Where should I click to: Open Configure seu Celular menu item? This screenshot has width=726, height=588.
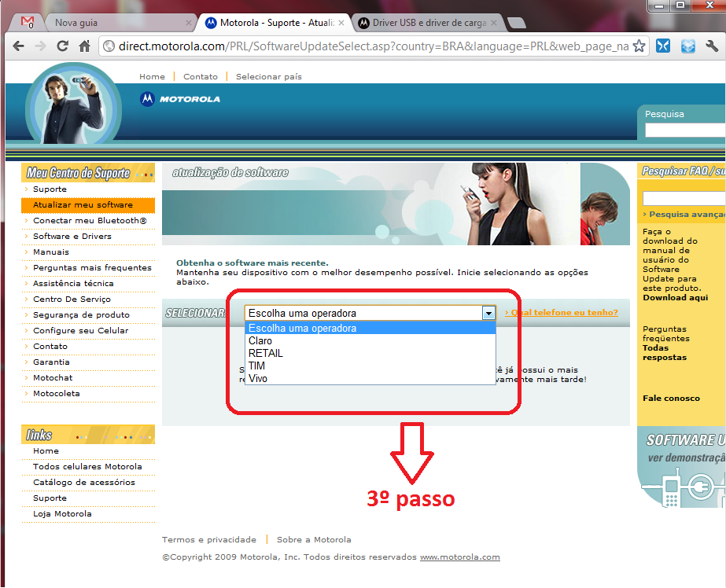click(x=80, y=331)
